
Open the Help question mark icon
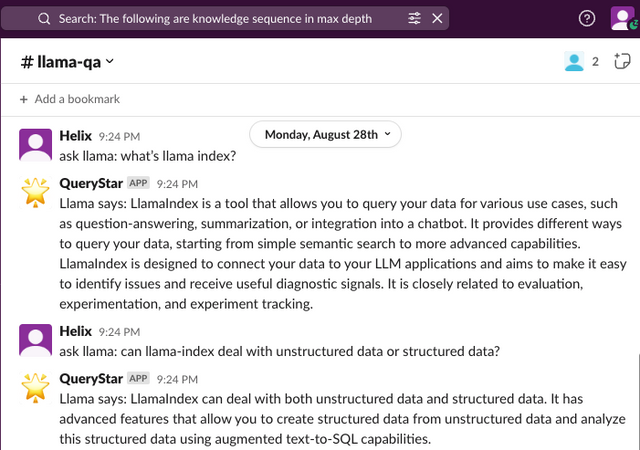pyautogui.click(x=587, y=19)
